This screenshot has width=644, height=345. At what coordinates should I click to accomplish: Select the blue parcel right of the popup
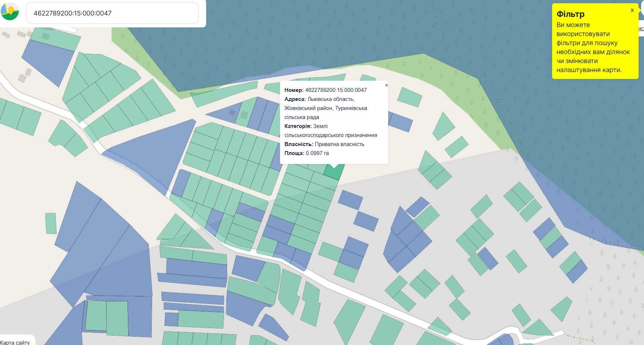coord(401,122)
